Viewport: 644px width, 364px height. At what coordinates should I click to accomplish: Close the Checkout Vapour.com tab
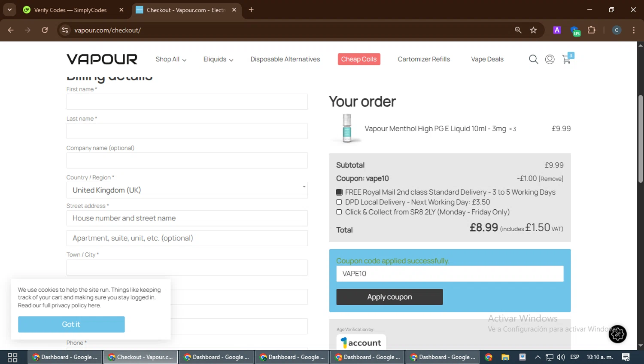click(234, 10)
